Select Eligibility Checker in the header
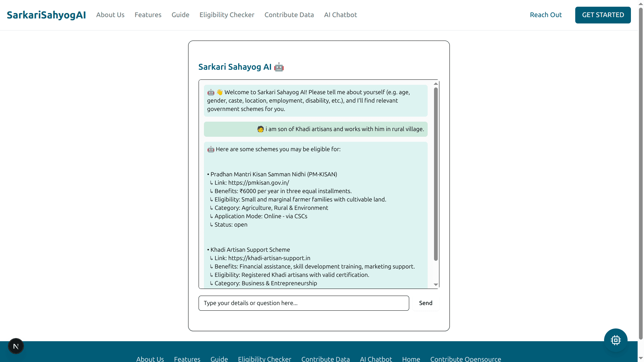The height and width of the screenshot is (362, 644). click(227, 15)
